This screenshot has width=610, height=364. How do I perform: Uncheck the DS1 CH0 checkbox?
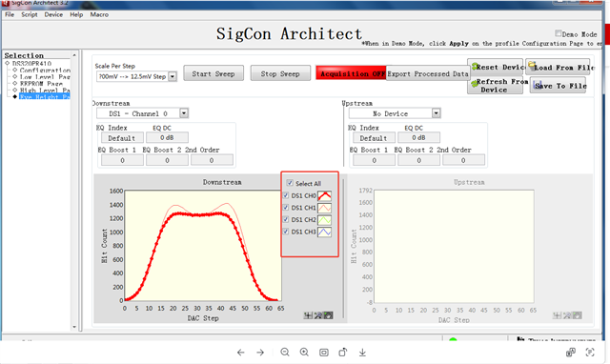(x=286, y=195)
